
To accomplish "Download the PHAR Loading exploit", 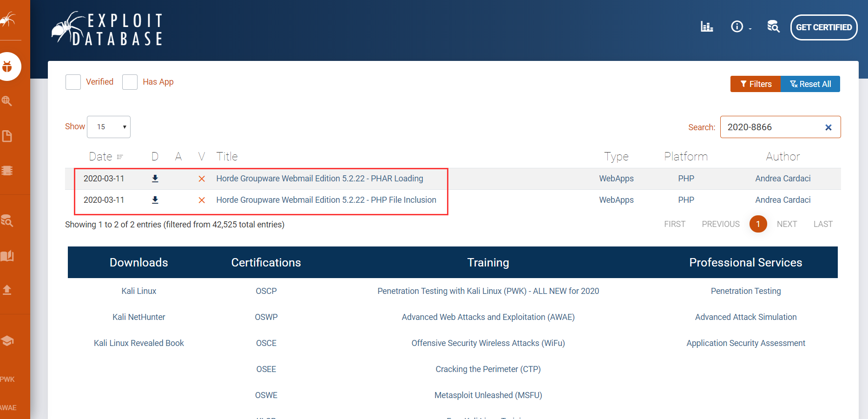I will 155,179.
